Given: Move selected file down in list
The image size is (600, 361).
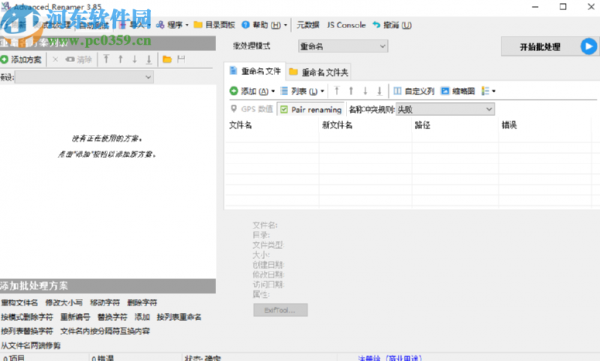Looking at the screenshot, I should pyautogui.click(x=365, y=91).
